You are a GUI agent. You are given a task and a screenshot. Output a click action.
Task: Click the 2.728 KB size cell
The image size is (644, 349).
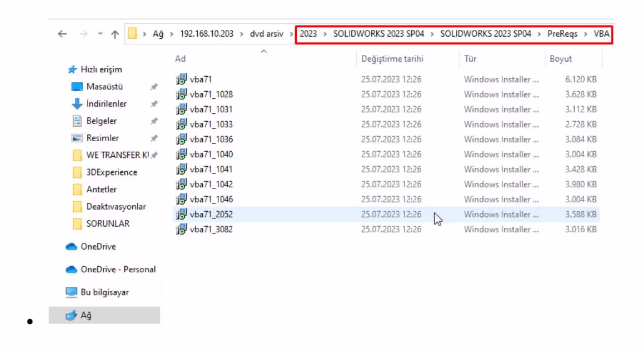pos(581,125)
